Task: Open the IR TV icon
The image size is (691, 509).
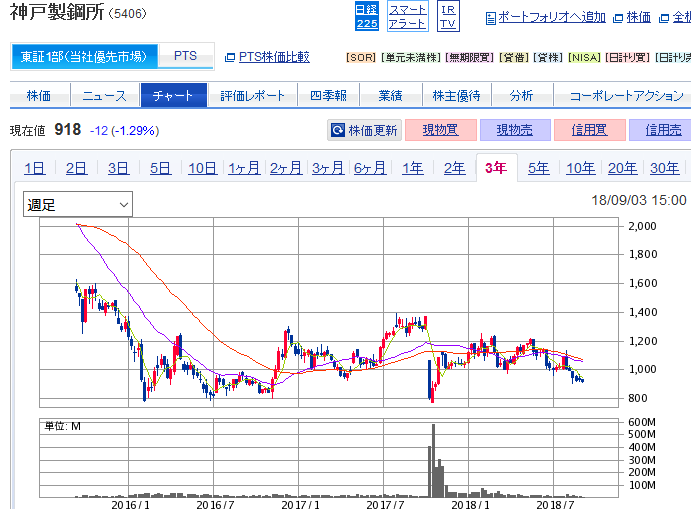Action: click(x=447, y=16)
